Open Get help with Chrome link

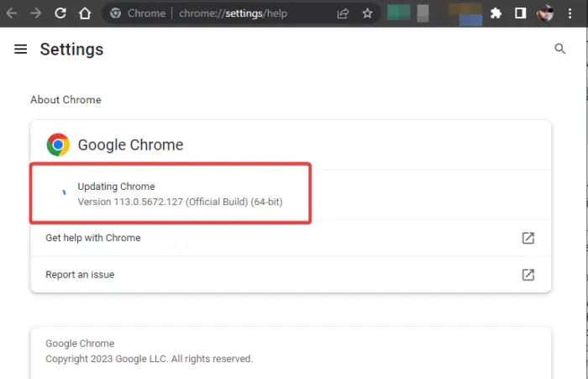291,238
